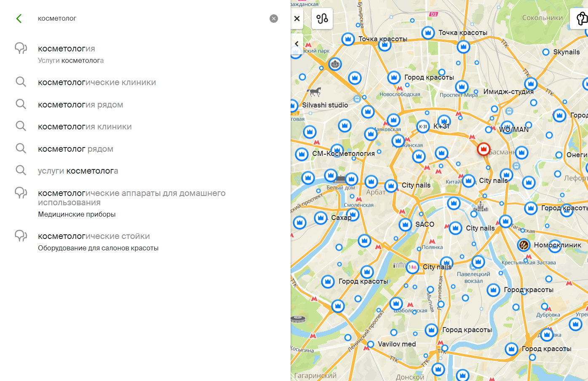Click the 'Полянка' metro label
The image size is (588, 381).
point(432,247)
